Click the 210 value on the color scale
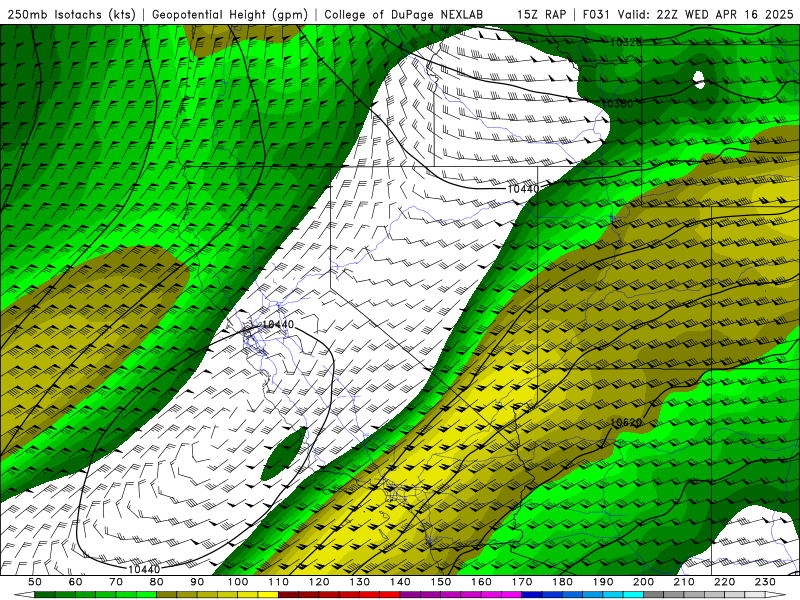 point(684,582)
